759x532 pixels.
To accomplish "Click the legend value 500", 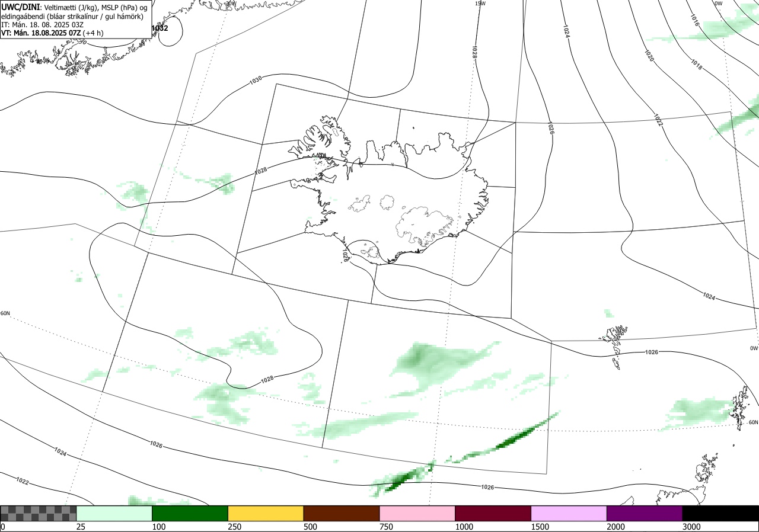I will (311, 527).
